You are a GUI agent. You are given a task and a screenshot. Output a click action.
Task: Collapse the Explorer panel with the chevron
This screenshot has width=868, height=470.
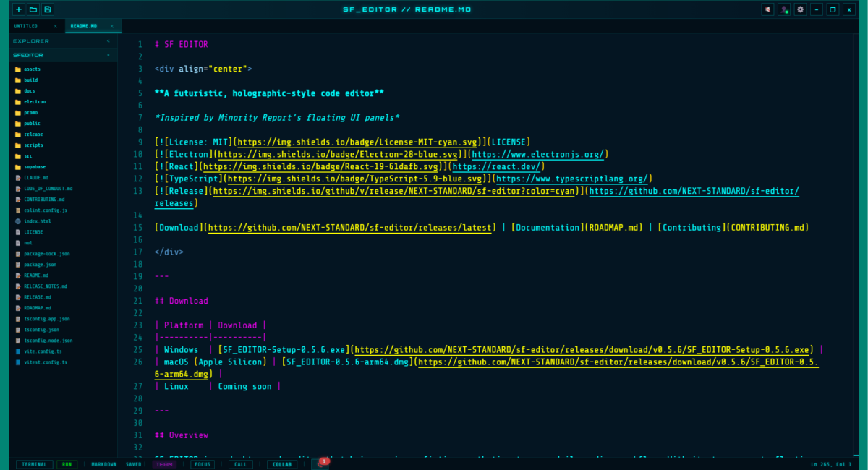coord(109,41)
